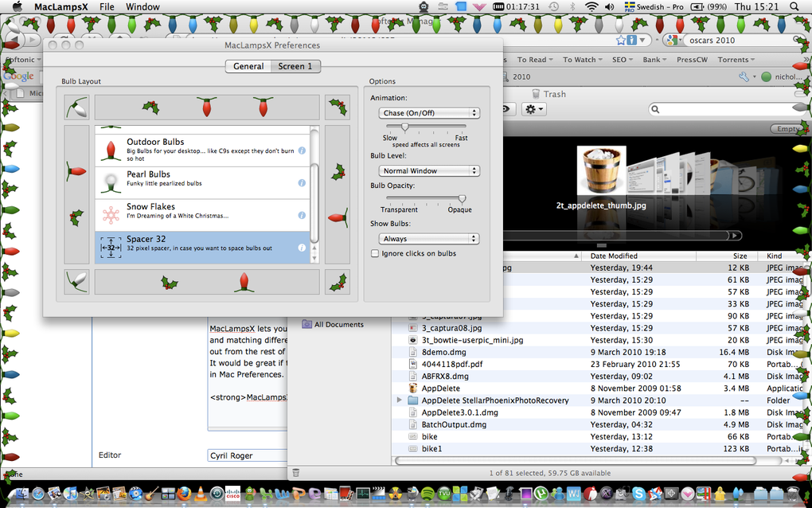Click the Quick Look eye icon

[x=506, y=109]
